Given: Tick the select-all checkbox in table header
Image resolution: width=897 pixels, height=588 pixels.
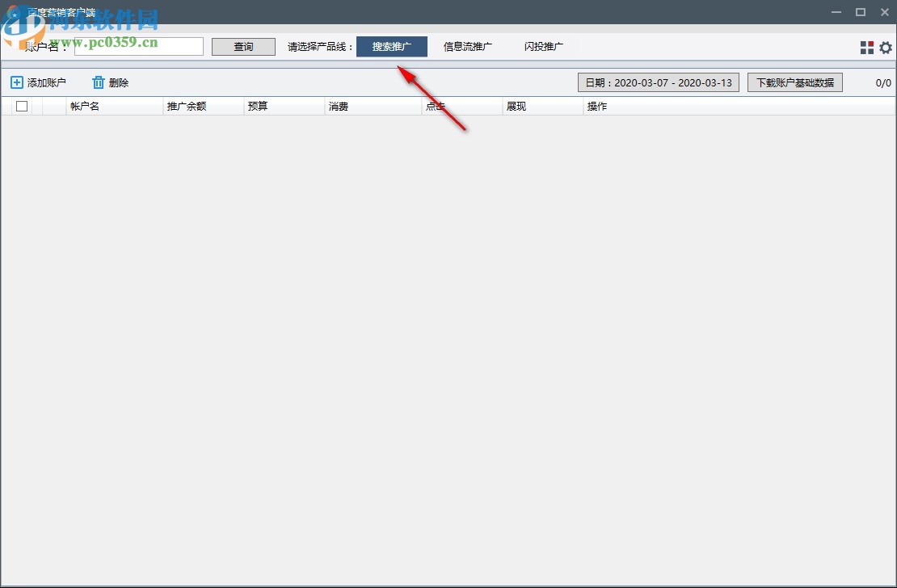Looking at the screenshot, I should (22, 106).
